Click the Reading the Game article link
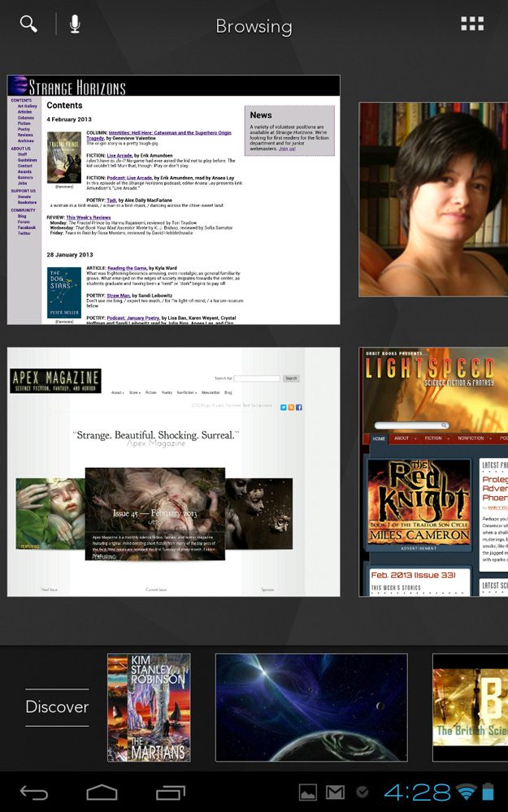 127,268
